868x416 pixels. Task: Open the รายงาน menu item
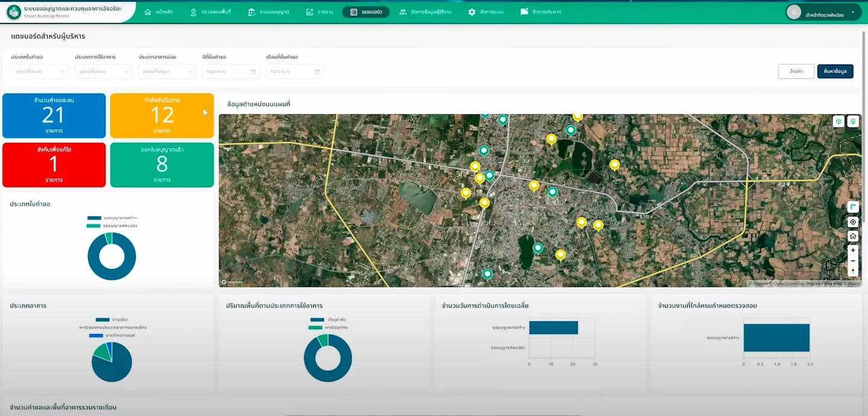[x=319, y=12]
